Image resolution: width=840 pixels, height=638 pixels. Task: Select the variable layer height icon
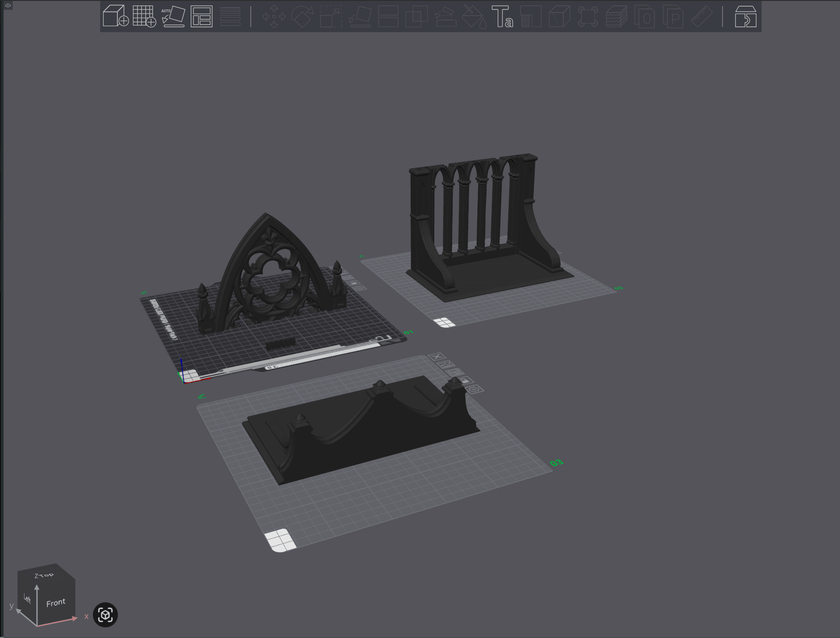(230, 17)
